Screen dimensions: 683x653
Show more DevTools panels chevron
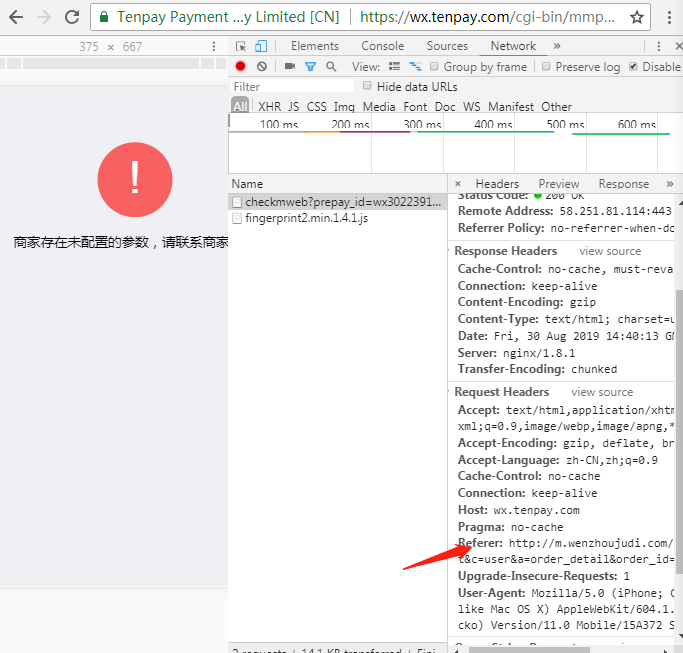(557, 46)
